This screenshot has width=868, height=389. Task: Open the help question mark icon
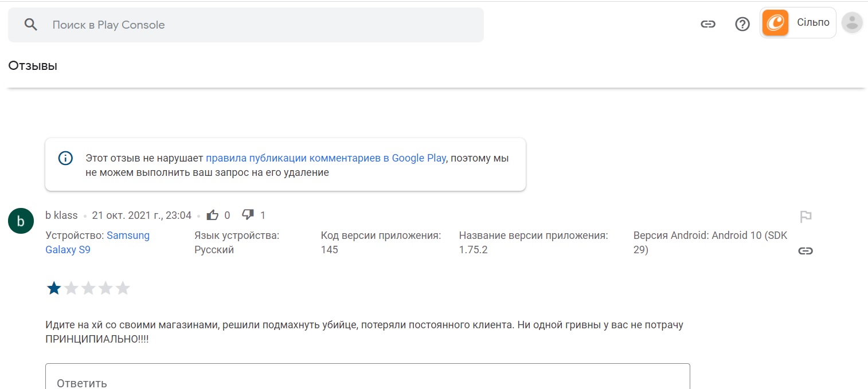[742, 24]
